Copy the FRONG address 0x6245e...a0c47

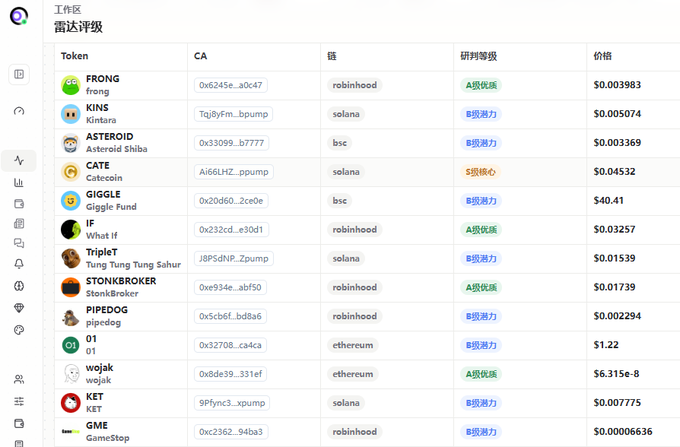[231, 85]
